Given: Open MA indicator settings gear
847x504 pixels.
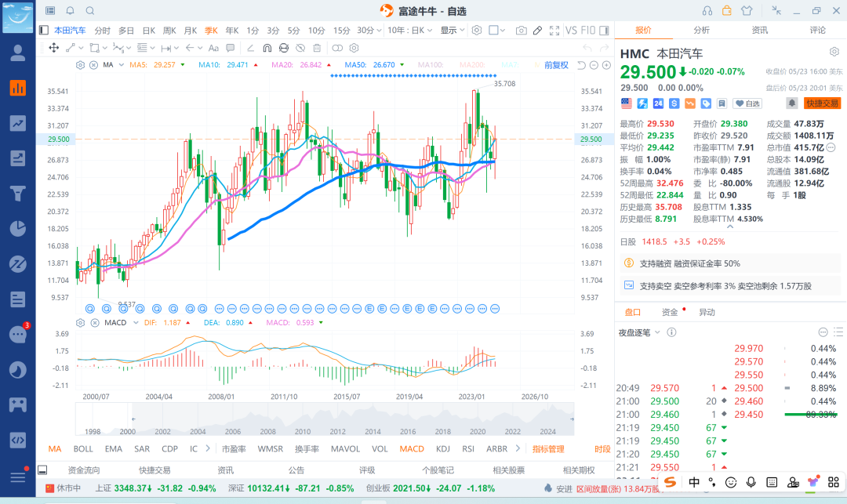Looking at the screenshot, I should [x=80, y=65].
